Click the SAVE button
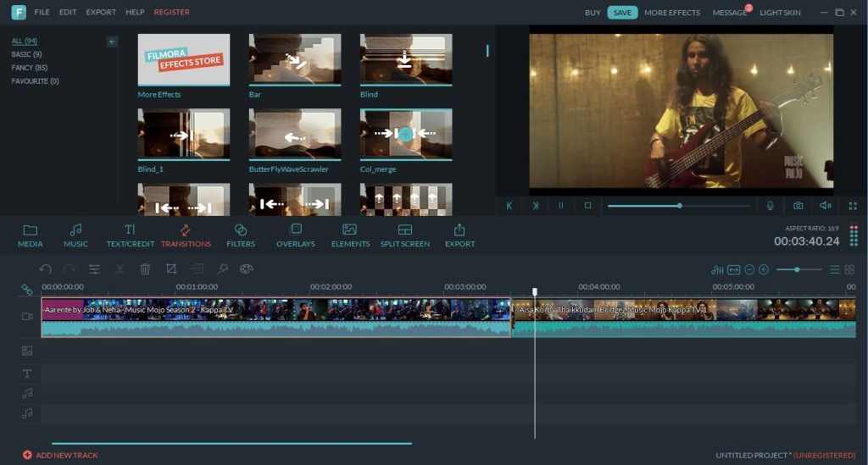Screen dimensions: 868x465 coord(622,13)
